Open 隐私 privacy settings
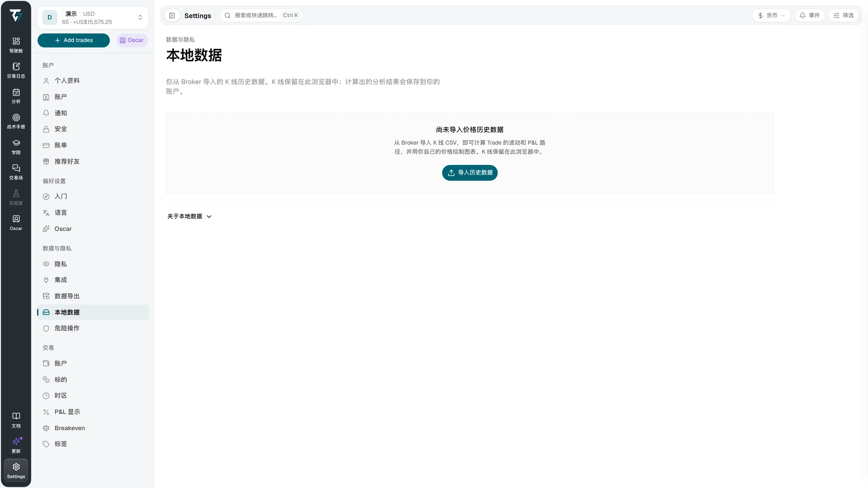 tap(93, 264)
